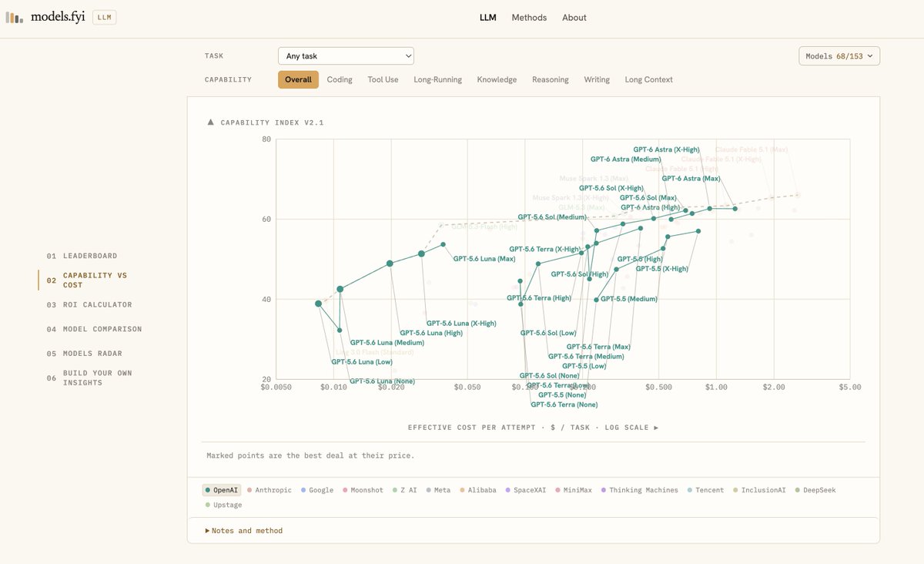924x564 pixels.
Task: Click the GPT-5.6 Sol (Medium) chart label
Action: 552,217
